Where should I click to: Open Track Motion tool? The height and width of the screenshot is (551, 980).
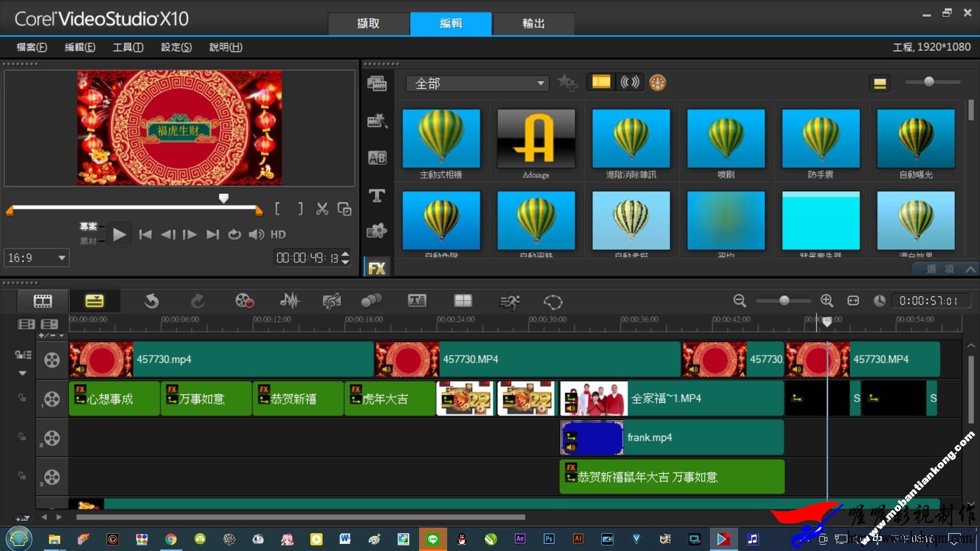click(371, 301)
